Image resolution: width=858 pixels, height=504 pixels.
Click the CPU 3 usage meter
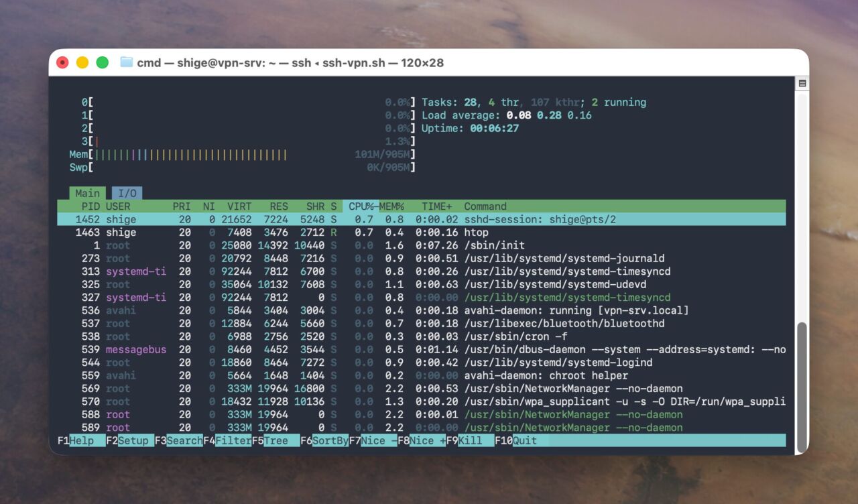(x=248, y=141)
